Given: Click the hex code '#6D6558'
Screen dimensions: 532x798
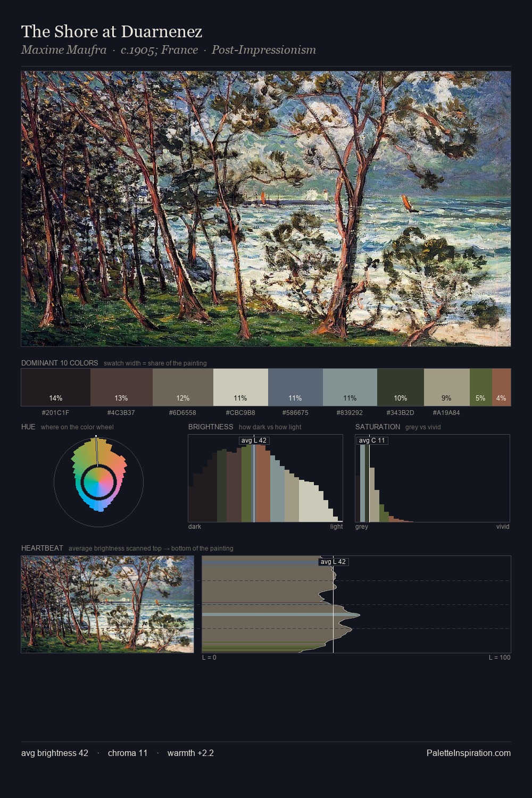Looking at the screenshot, I should (x=182, y=412).
